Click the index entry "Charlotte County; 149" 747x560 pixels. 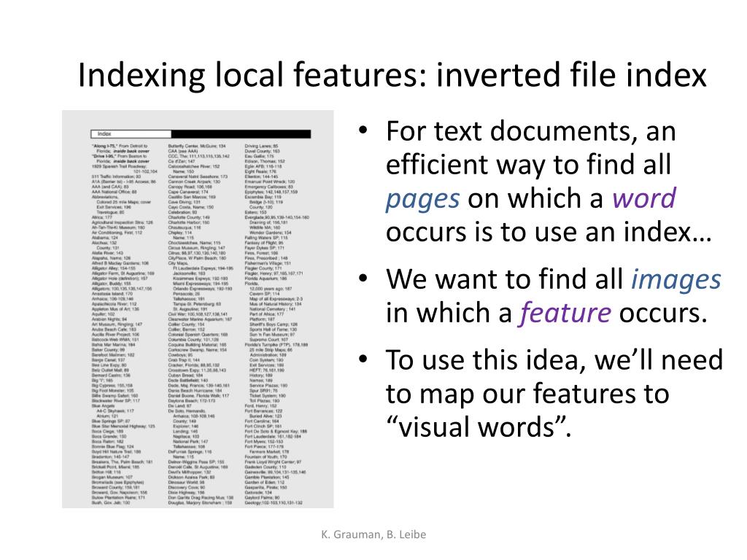(189, 217)
